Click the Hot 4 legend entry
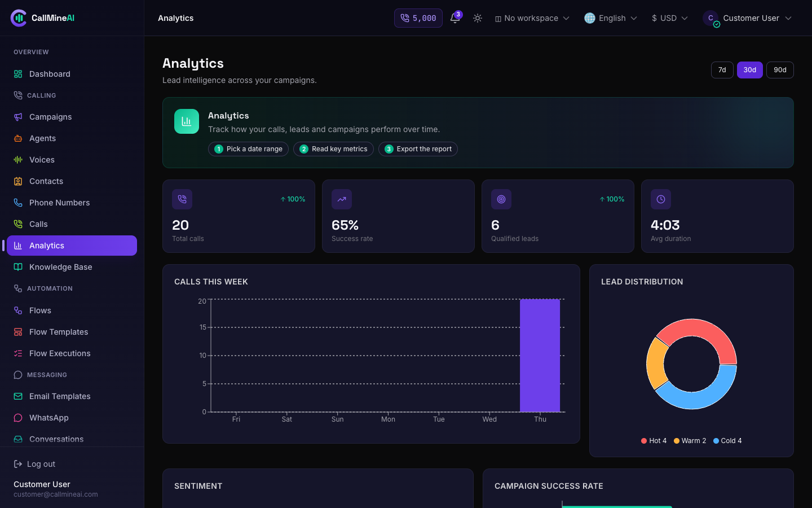The image size is (812, 508). point(654,441)
